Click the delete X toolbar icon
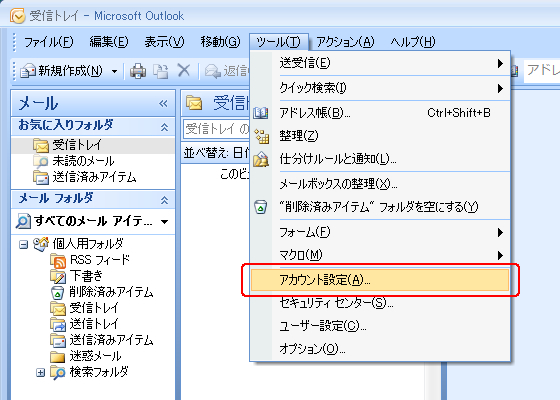The image size is (560, 400). coord(184,71)
